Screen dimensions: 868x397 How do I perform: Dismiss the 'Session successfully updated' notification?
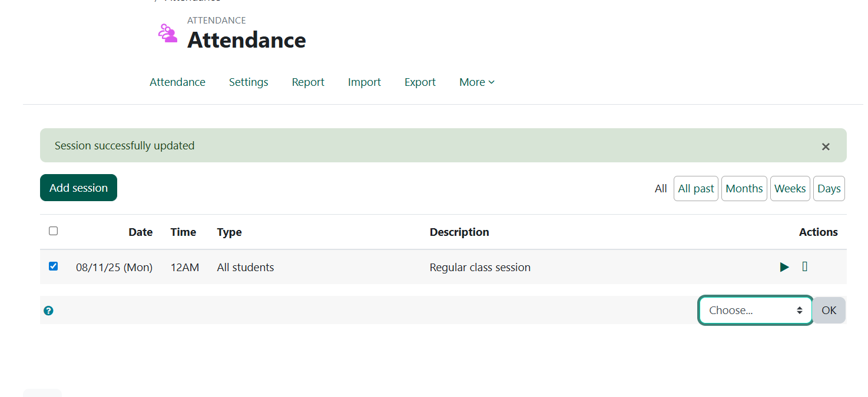coord(826,146)
